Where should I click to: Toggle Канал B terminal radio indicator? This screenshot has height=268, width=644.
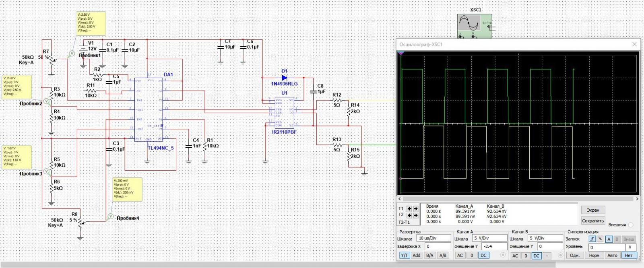[x=560, y=255]
